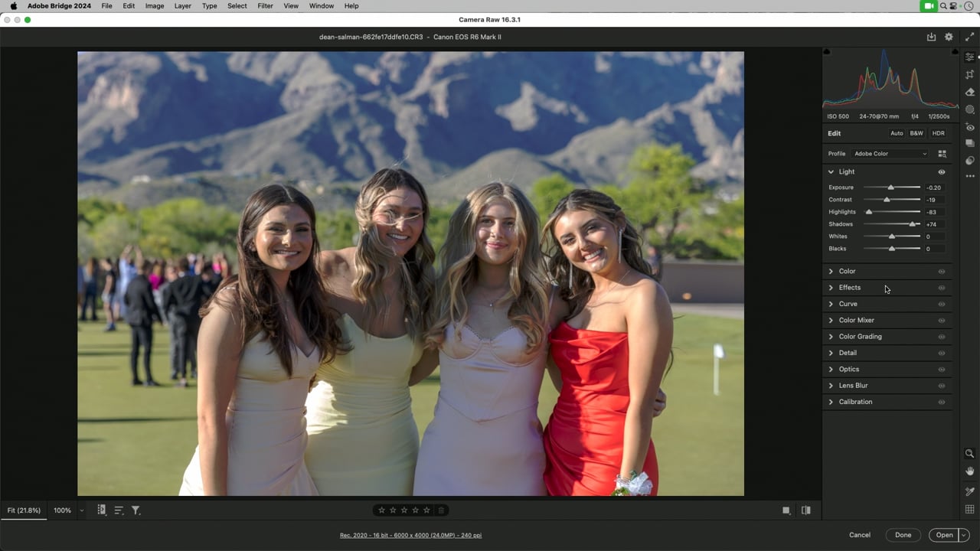Click the HDR button
980x551 pixels.
938,133
